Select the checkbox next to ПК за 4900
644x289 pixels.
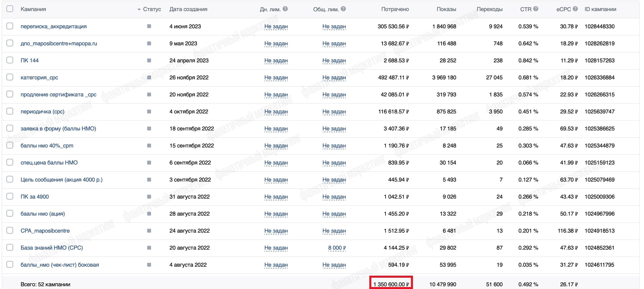point(10,196)
